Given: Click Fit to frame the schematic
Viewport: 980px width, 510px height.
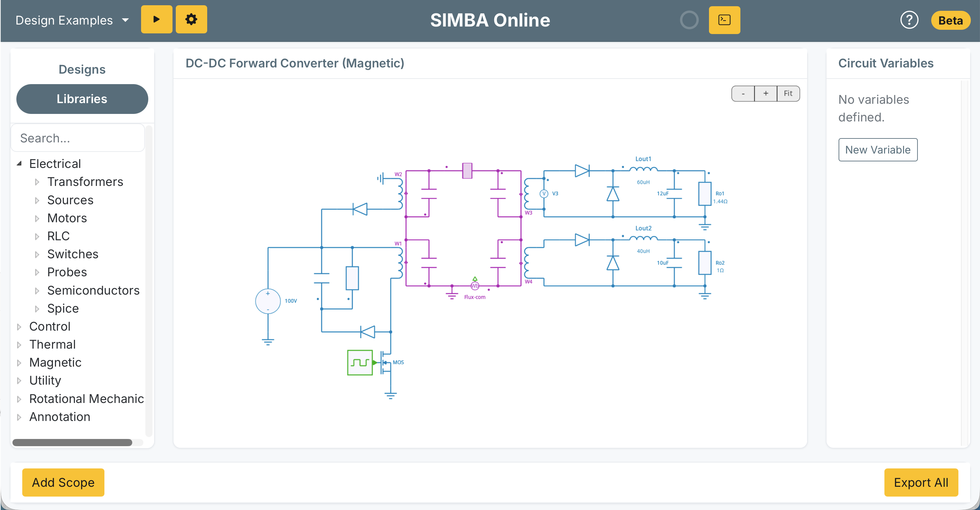Looking at the screenshot, I should [788, 93].
